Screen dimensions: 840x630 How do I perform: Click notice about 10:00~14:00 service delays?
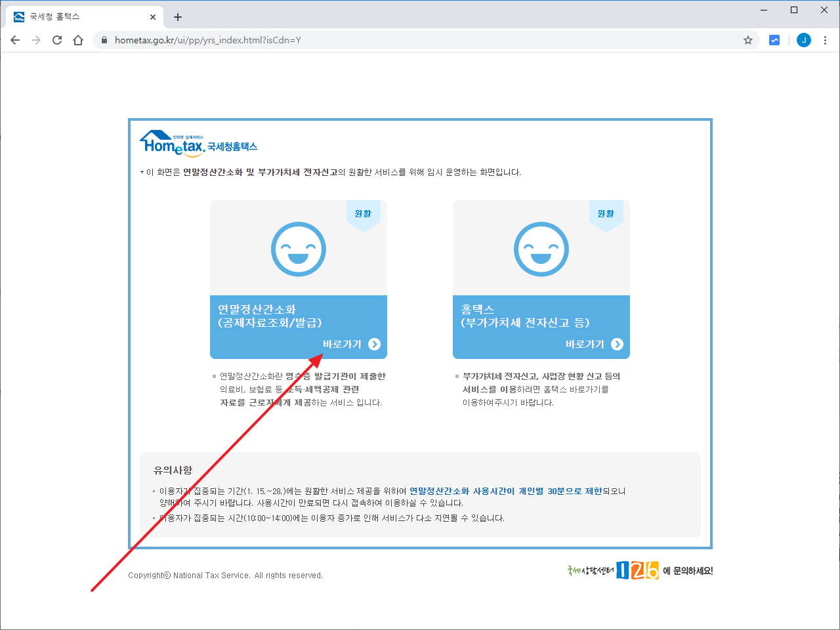pyautogui.click(x=332, y=518)
